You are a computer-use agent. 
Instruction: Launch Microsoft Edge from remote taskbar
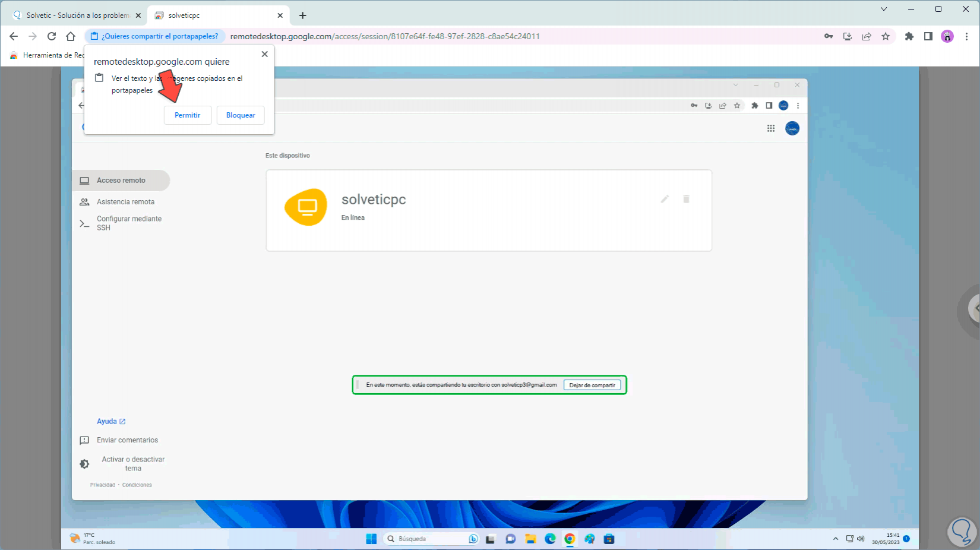pyautogui.click(x=550, y=539)
